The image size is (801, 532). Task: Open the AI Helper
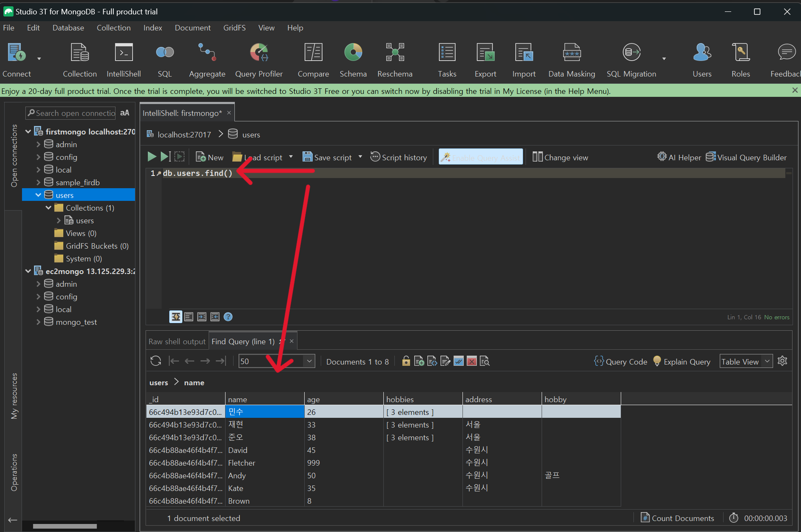(679, 157)
